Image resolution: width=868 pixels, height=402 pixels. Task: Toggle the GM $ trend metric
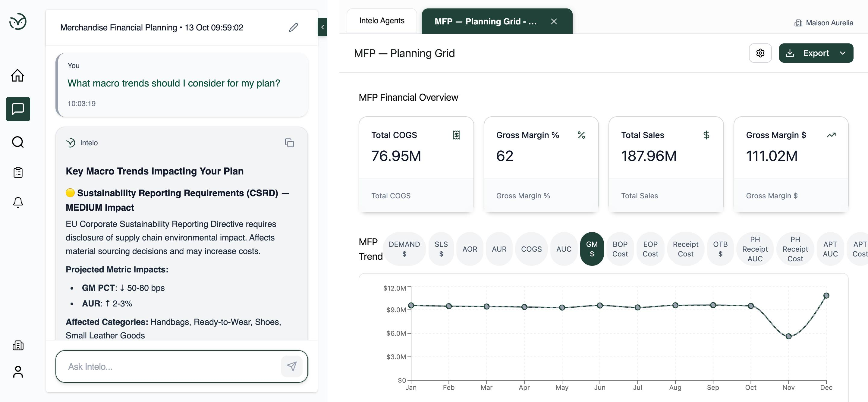click(592, 249)
